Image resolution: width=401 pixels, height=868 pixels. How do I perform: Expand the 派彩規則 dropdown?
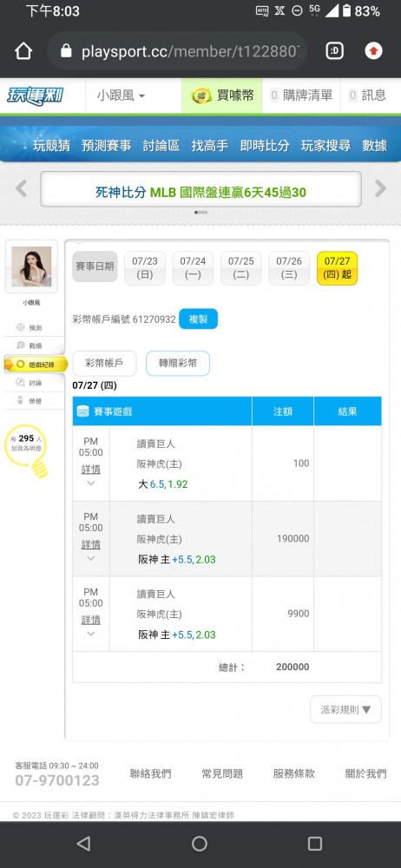tap(345, 709)
